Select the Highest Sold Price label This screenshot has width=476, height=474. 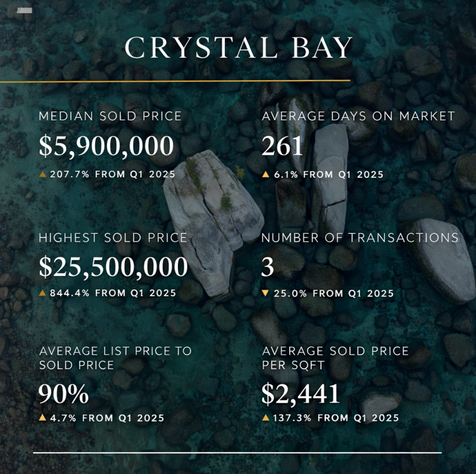tap(113, 238)
